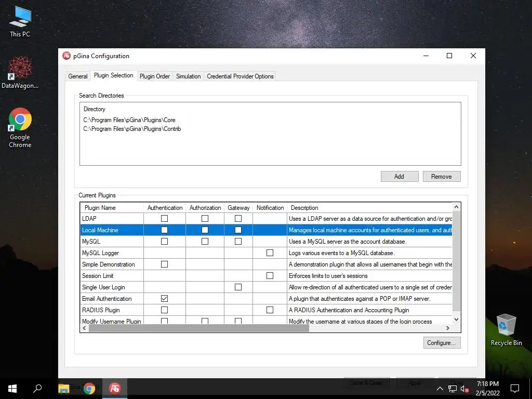Select Email Authentication plugin name

click(x=107, y=299)
